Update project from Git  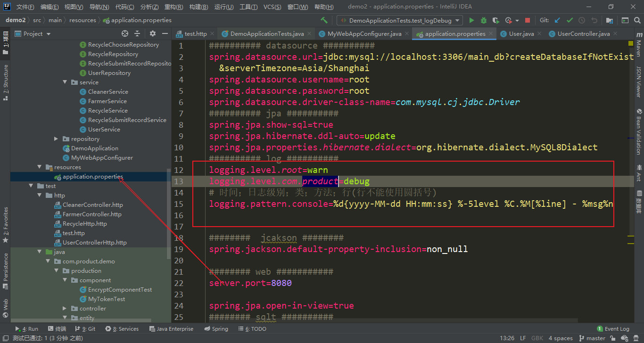[557, 20]
